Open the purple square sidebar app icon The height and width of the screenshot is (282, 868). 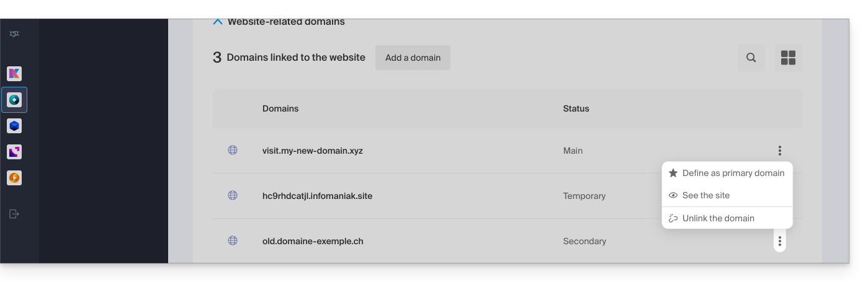coord(14,152)
